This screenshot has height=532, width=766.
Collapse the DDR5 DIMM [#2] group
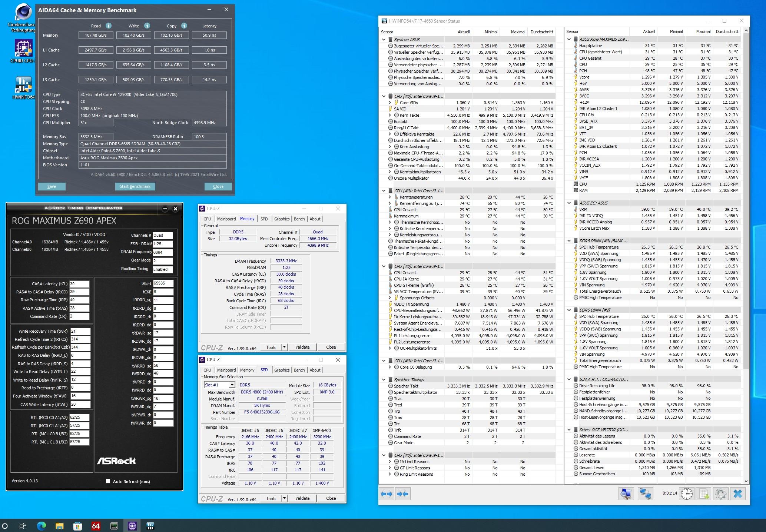click(x=569, y=310)
